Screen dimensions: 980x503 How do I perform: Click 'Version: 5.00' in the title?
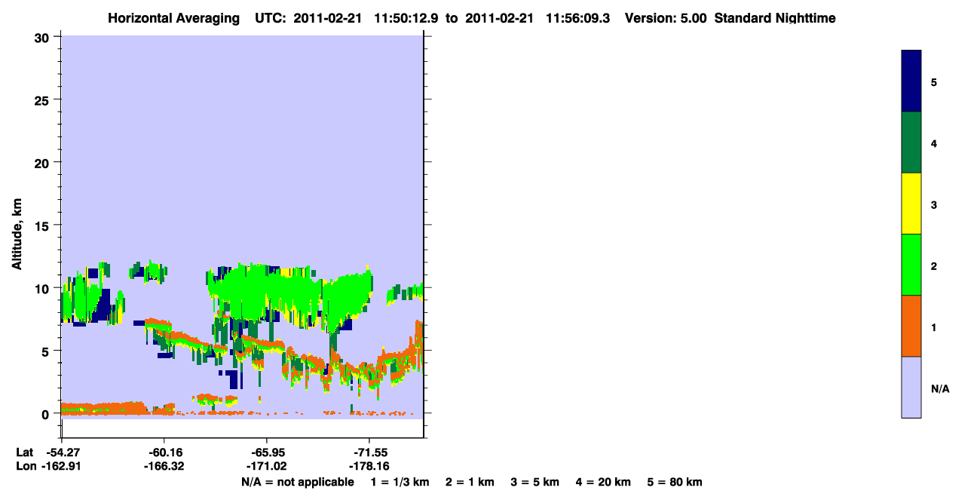point(666,18)
